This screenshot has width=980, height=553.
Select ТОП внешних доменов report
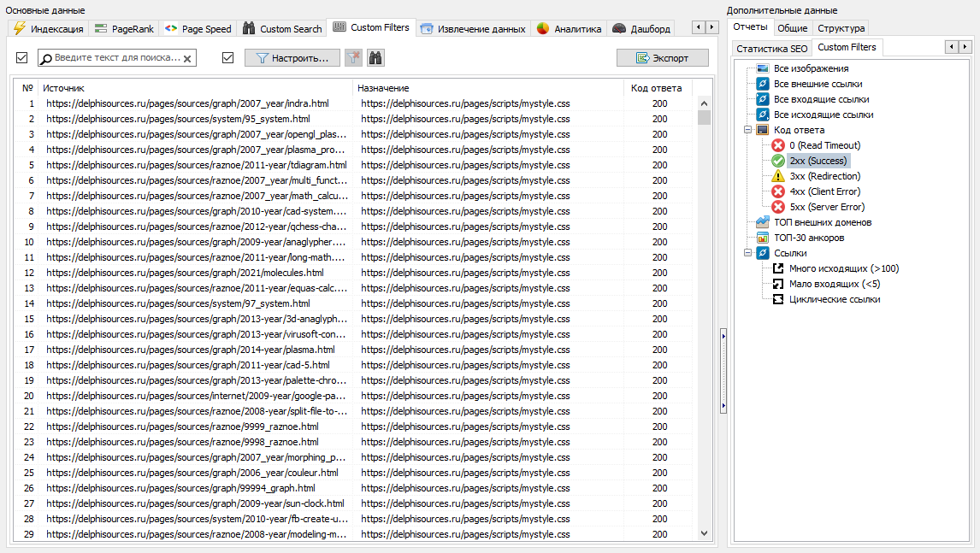(x=822, y=222)
